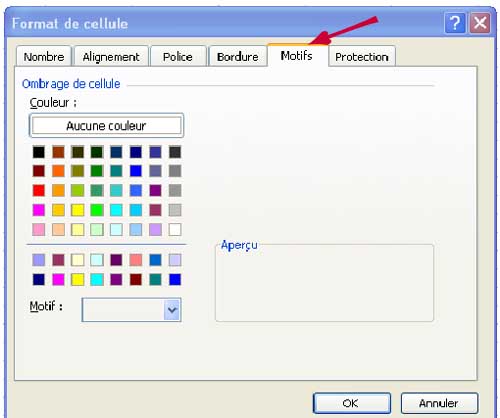The height and width of the screenshot is (418, 500).
Task: Expand the Motif pattern dropdown
Action: tap(172, 310)
